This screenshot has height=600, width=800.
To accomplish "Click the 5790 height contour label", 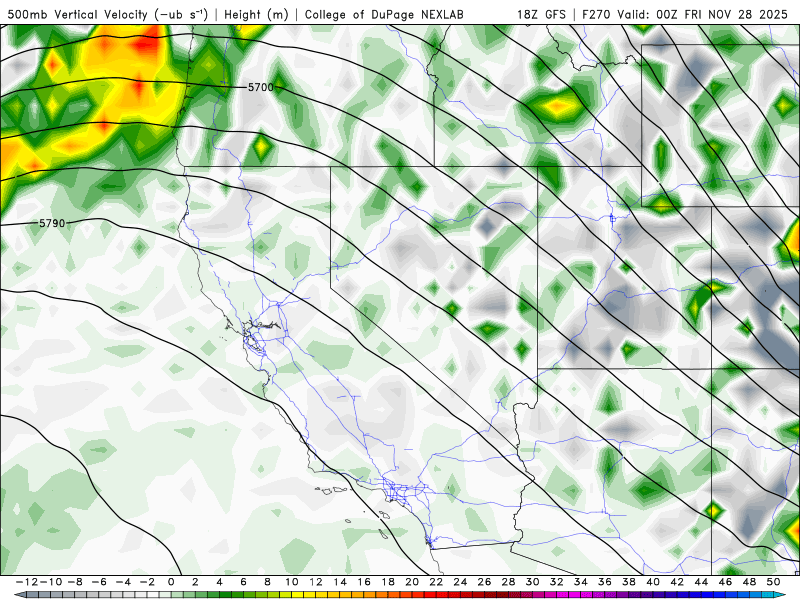I will tap(52, 223).
